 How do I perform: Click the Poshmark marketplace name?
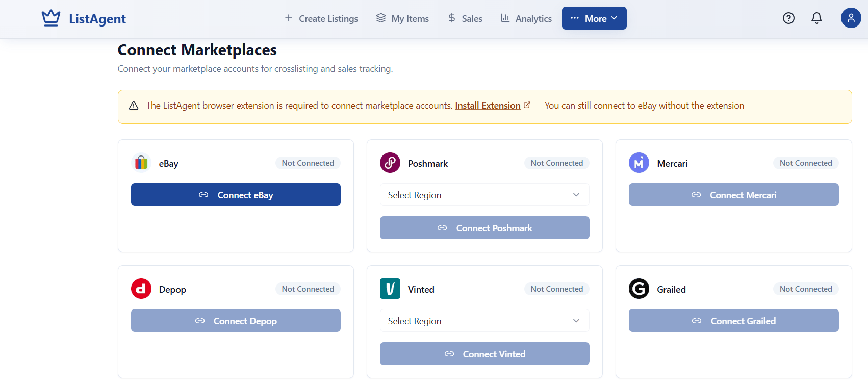[x=428, y=164]
